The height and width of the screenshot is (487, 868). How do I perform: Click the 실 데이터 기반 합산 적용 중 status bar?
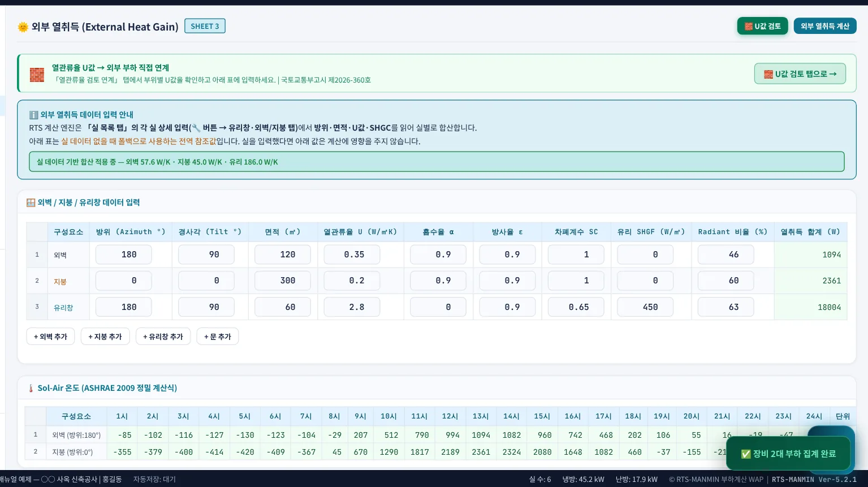pyautogui.click(x=437, y=162)
